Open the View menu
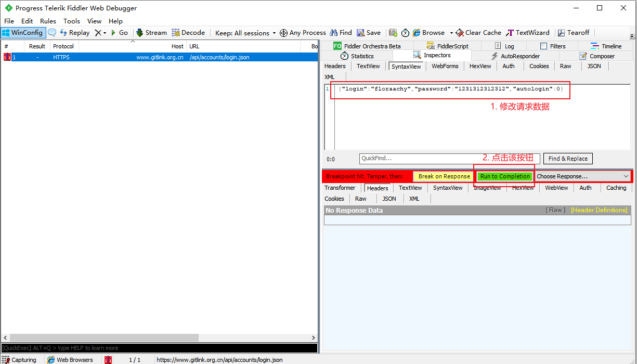 coord(94,21)
